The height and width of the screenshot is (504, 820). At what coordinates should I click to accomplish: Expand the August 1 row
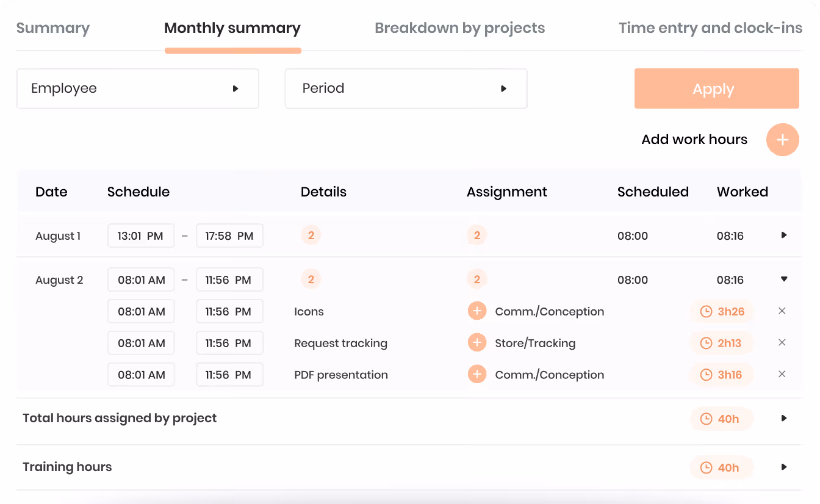[x=784, y=236]
